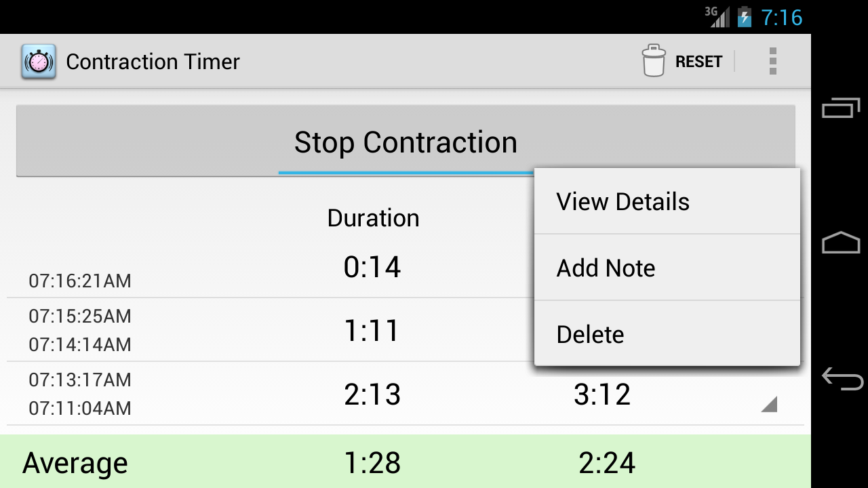Tap the clock showing 7:16
This screenshot has height=488, width=868.
783,17
